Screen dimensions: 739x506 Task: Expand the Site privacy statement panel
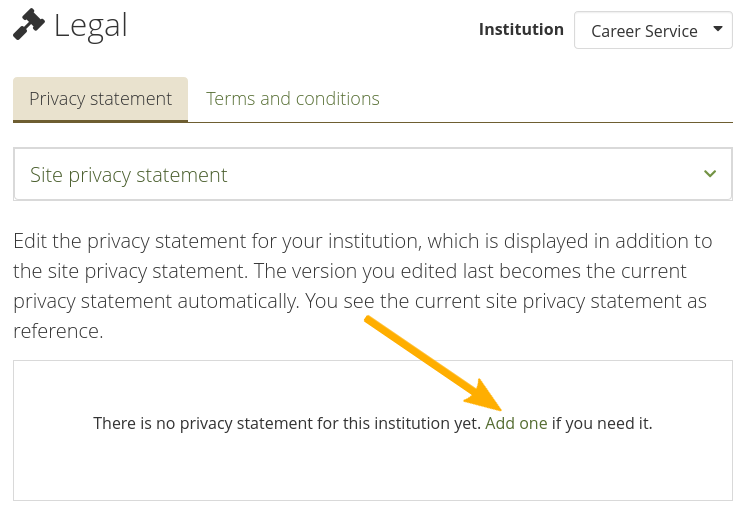tap(372, 175)
